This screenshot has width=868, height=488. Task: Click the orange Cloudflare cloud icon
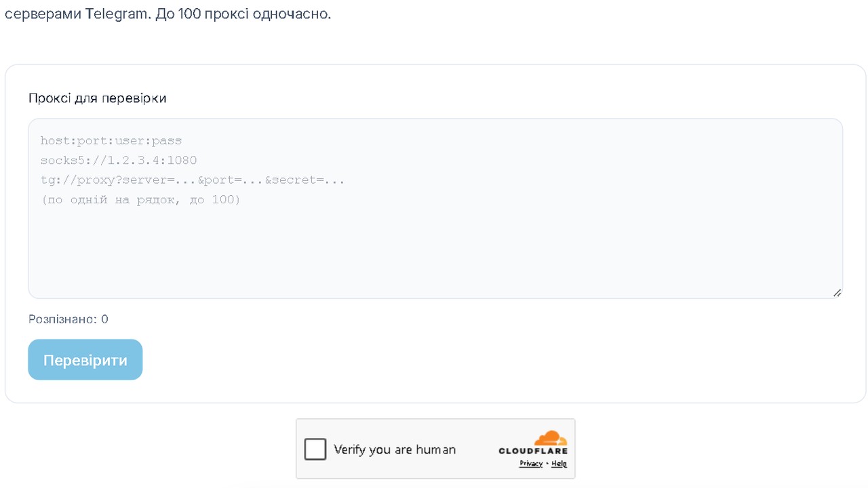[x=549, y=438]
